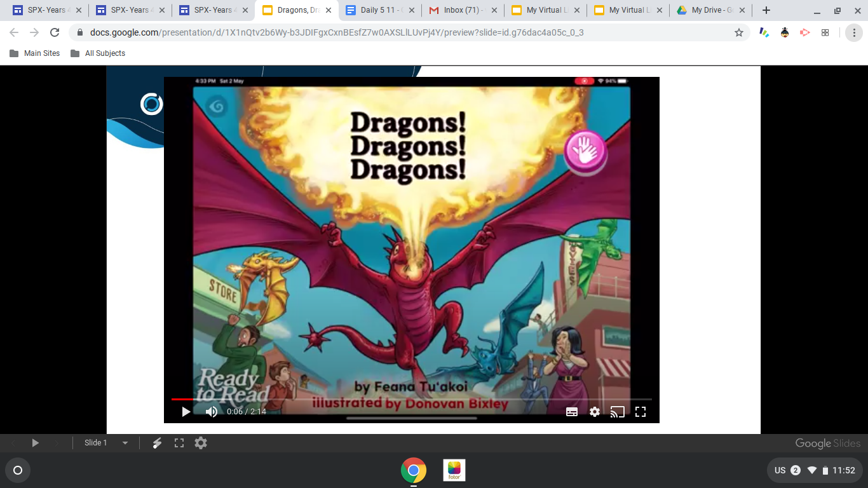This screenshot has width=868, height=488.
Task: Click the grid squares extension icon
Action: point(825,32)
